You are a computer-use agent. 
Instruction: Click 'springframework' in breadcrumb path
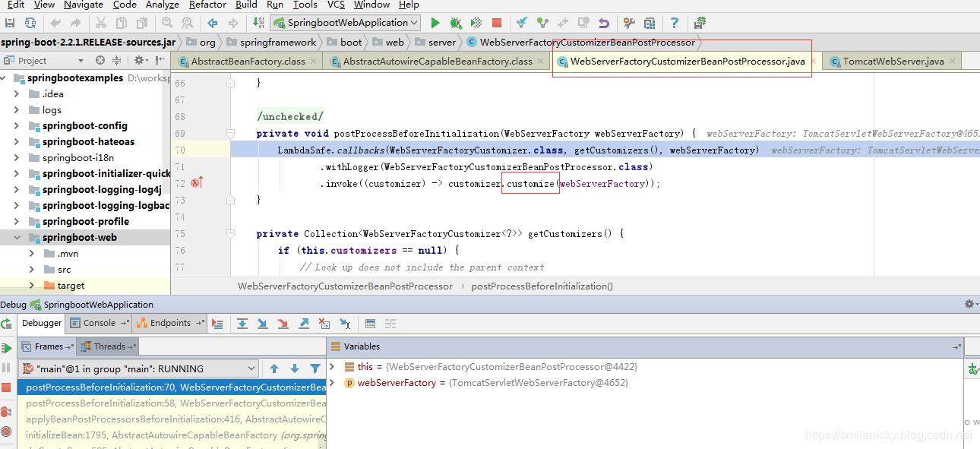(x=277, y=43)
